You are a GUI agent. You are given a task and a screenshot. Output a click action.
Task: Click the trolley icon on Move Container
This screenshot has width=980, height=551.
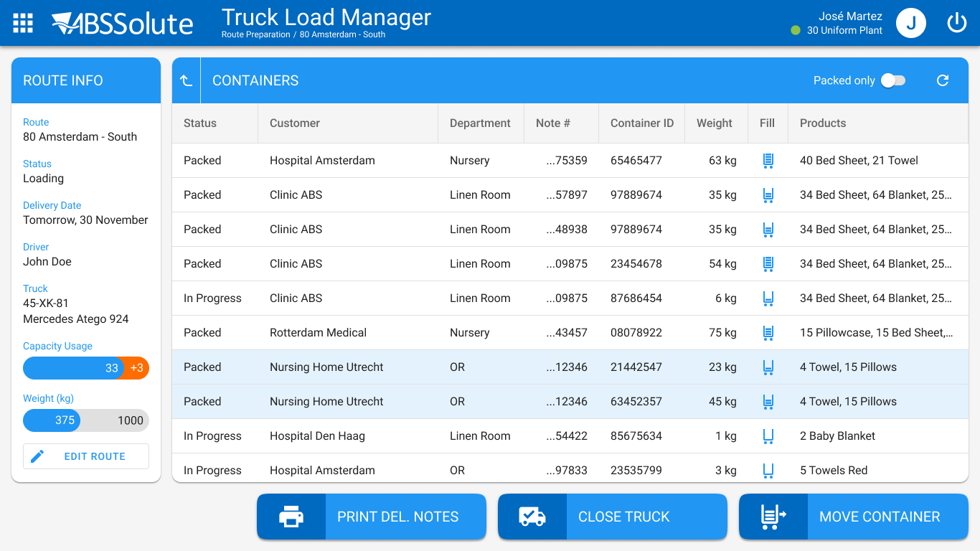point(773,517)
